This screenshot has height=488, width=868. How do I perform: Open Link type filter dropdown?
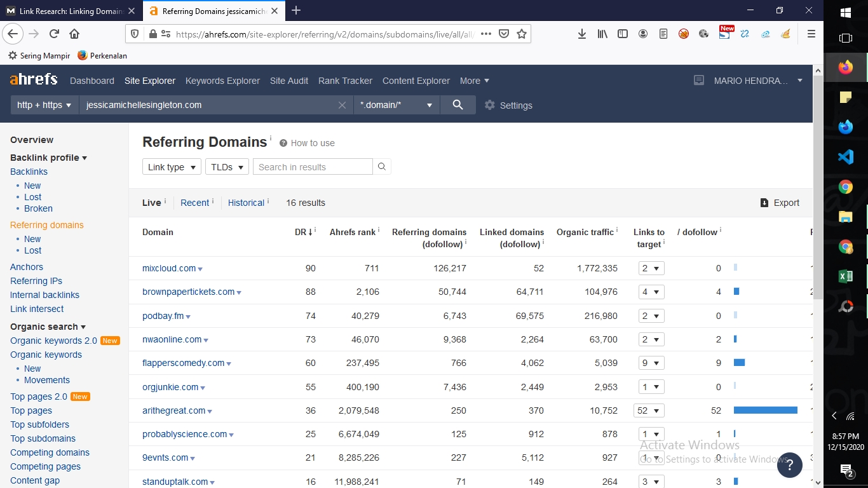[172, 167]
